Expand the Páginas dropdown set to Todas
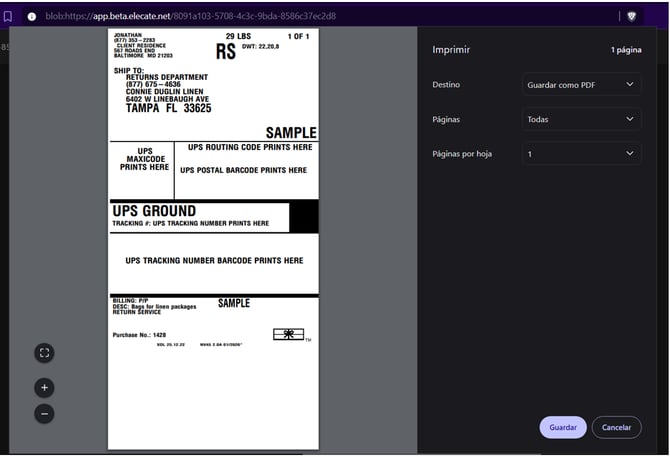 point(581,119)
